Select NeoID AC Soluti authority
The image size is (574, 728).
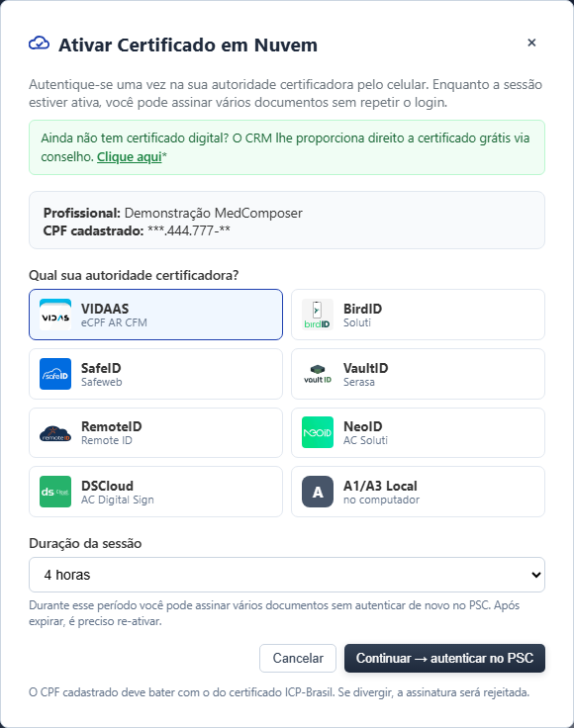418,432
